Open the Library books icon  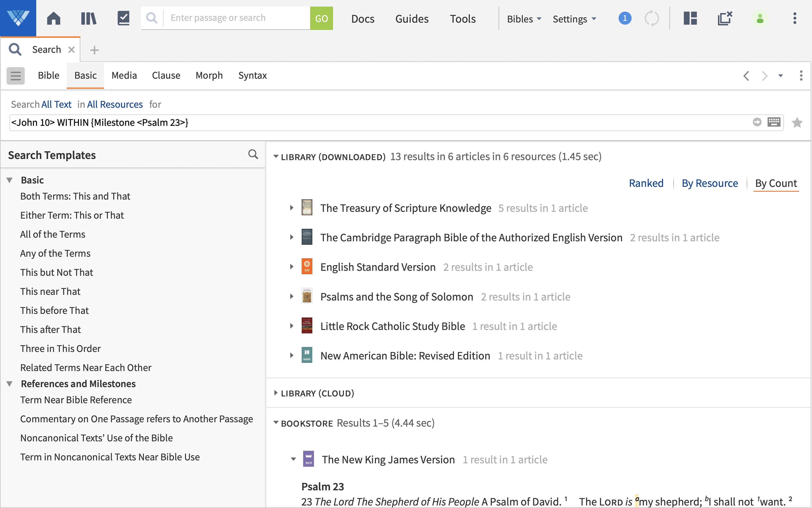coord(89,18)
